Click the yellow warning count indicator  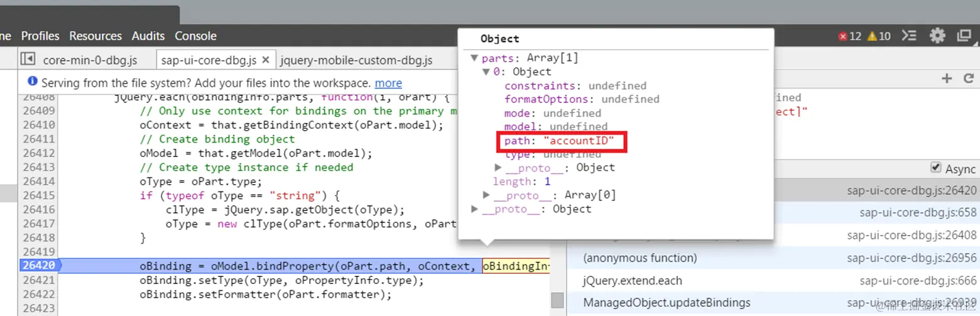[x=879, y=36]
